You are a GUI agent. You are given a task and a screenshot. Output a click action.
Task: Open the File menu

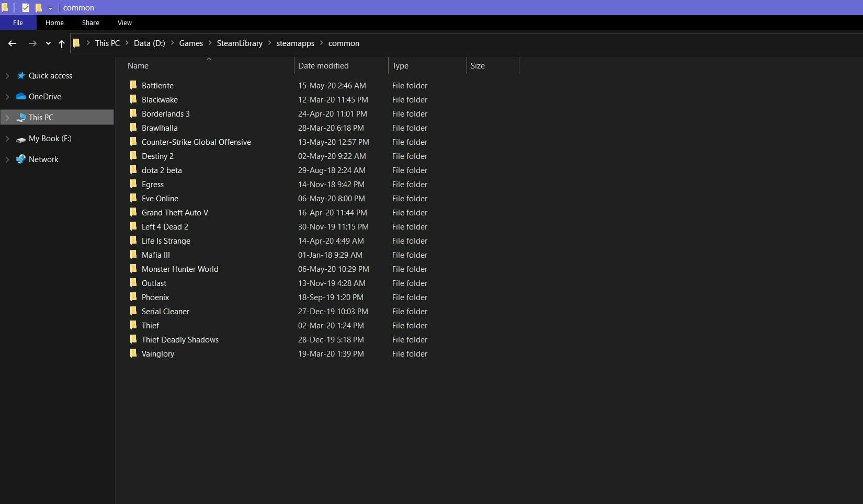(18, 22)
